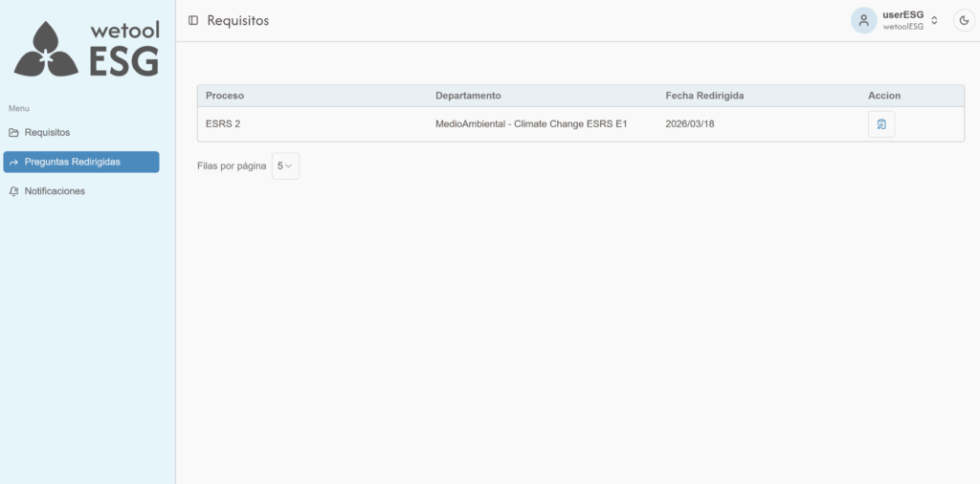Select the Preguntas Redirigidas menu label
Image resolution: width=980 pixels, height=484 pixels.
(73, 162)
